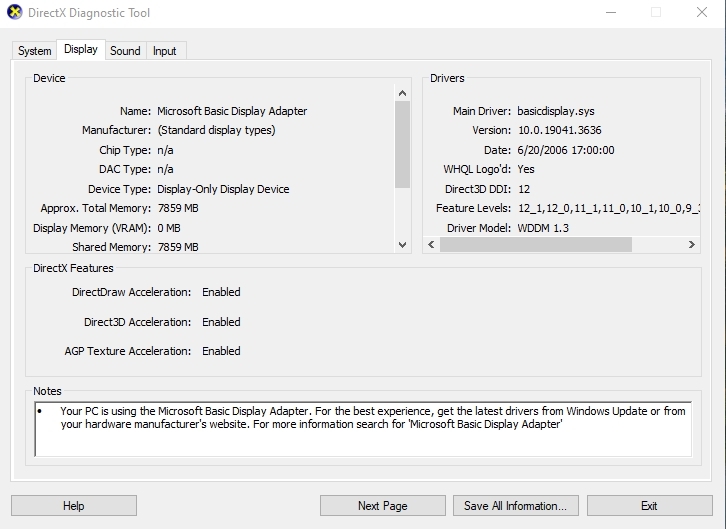Click inside the Notes text box

click(x=363, y=429)
